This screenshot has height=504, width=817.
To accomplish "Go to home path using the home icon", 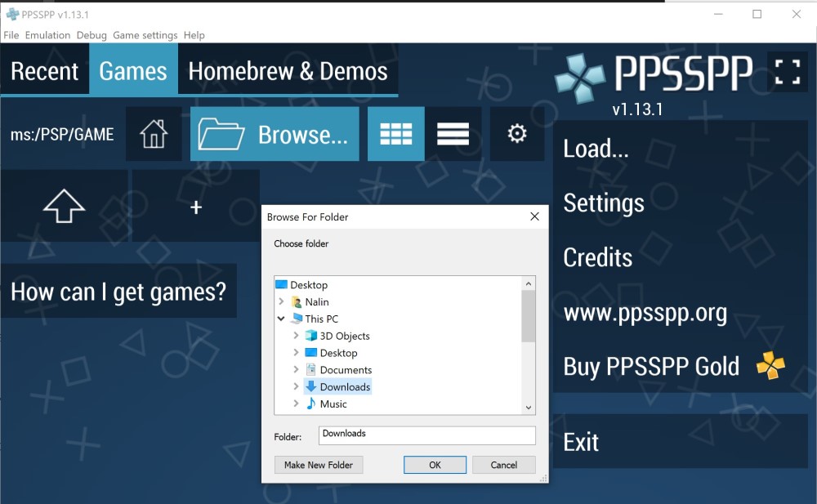I will click(153, 133).
